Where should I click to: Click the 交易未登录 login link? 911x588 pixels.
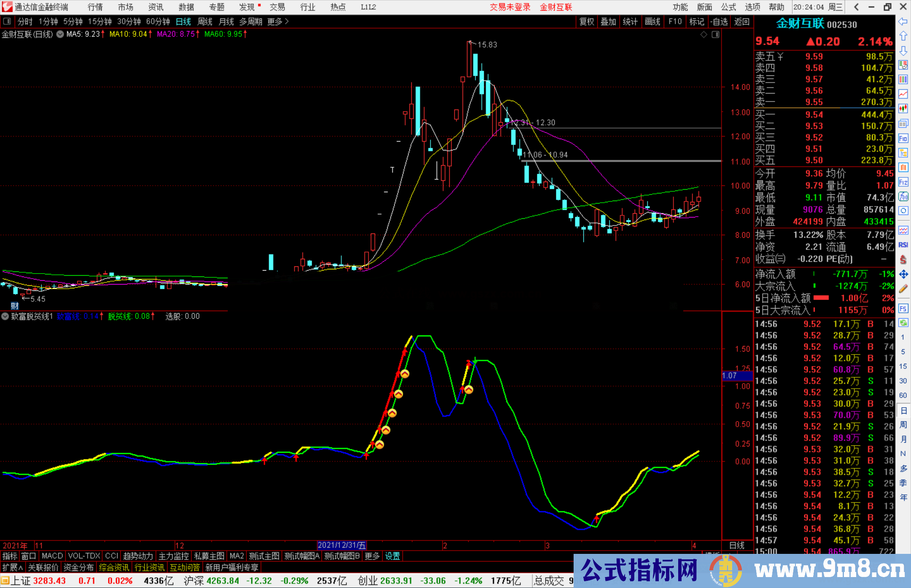point(510,7)
